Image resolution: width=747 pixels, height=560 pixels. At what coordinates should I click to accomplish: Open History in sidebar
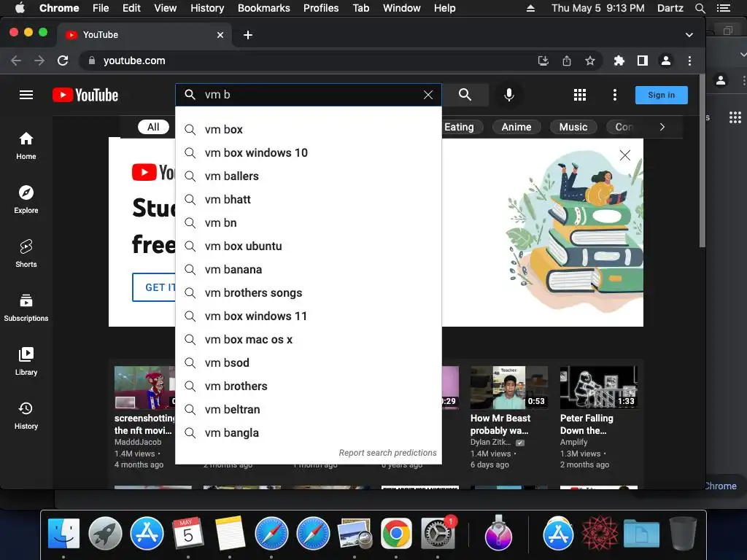coord(26,415)
